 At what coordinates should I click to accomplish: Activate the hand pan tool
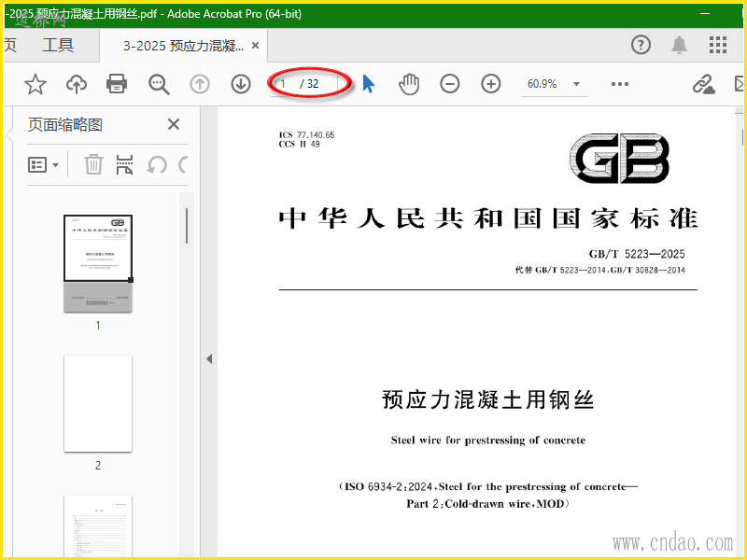409,84
